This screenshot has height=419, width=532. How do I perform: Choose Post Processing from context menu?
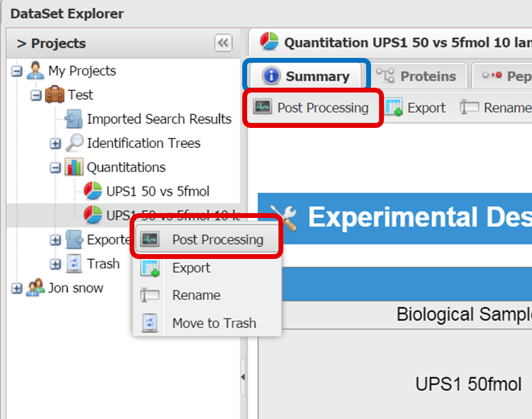pos(217,240)
